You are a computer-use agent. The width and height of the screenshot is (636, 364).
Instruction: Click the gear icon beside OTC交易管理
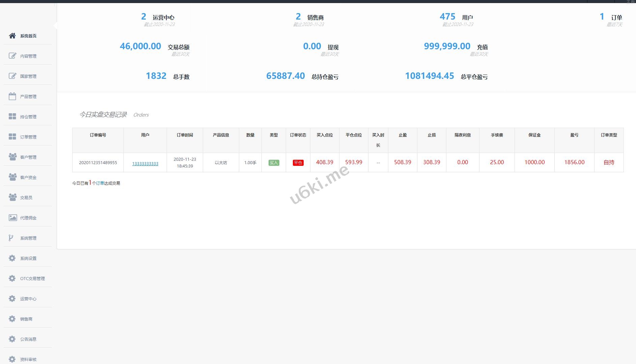click(12, 278)
